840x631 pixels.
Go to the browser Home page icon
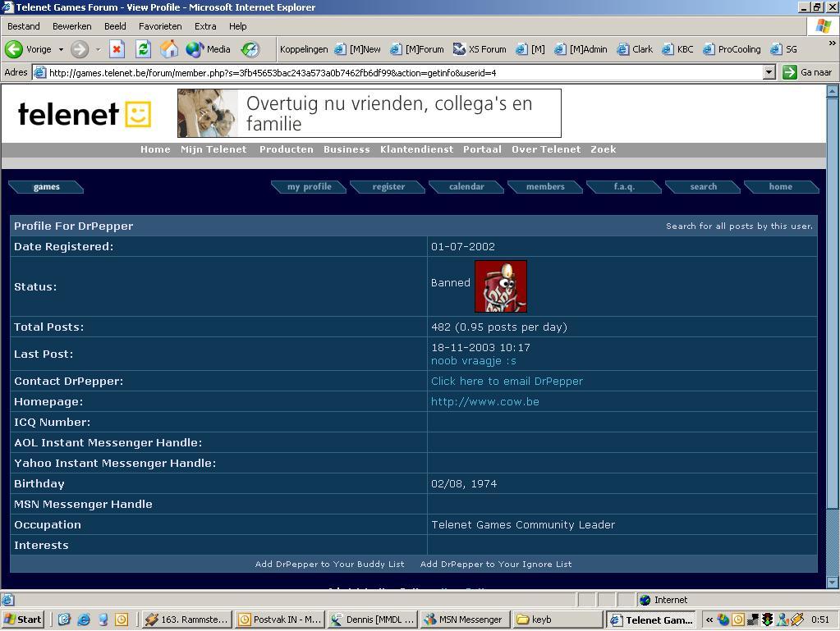(x=169, y=49)
